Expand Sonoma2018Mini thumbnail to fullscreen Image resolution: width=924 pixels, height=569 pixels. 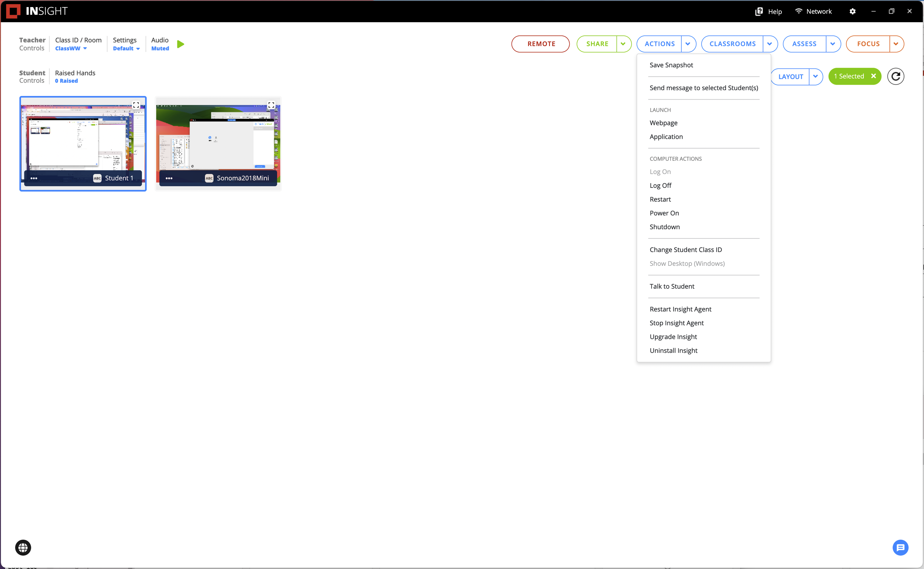(x=271, y=105)
